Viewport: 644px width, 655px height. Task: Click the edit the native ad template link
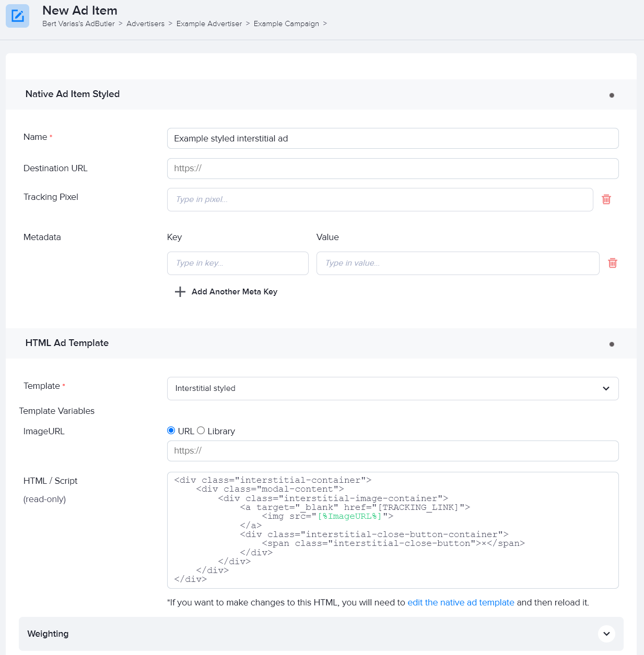tap(461, 602)
